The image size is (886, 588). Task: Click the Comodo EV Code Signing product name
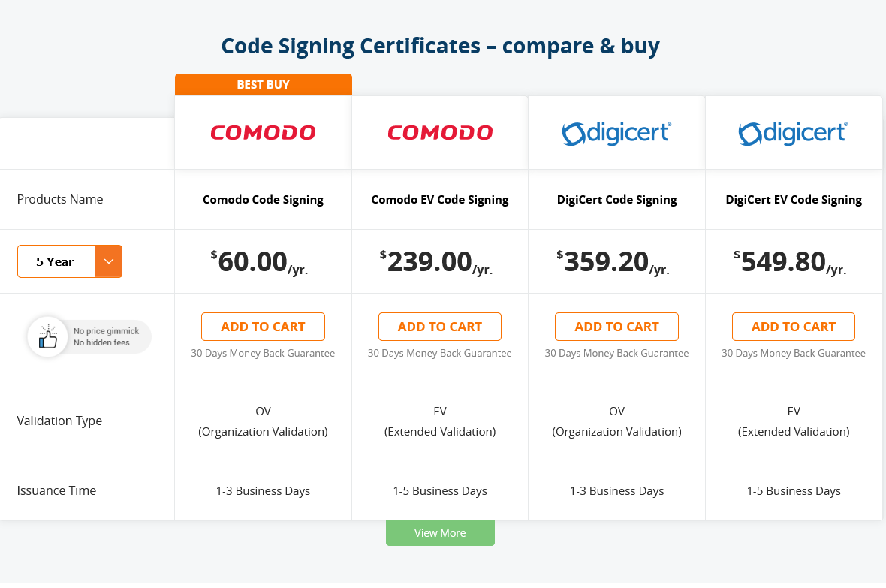[x=440, y=200]
